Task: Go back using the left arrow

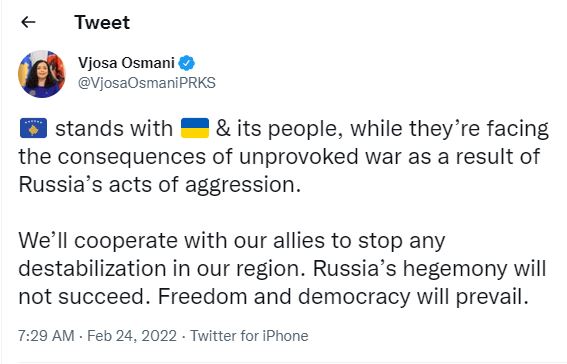Action: click(x=28, y=22)
